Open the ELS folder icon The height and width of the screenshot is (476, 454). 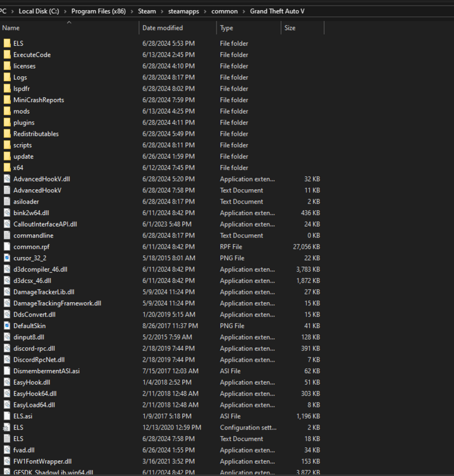point(7,43)
